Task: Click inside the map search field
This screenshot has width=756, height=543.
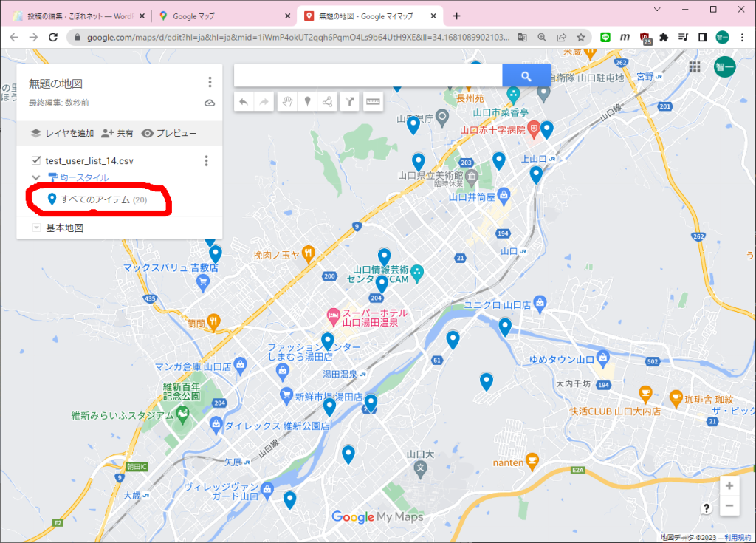Action: tap(369, 75)
